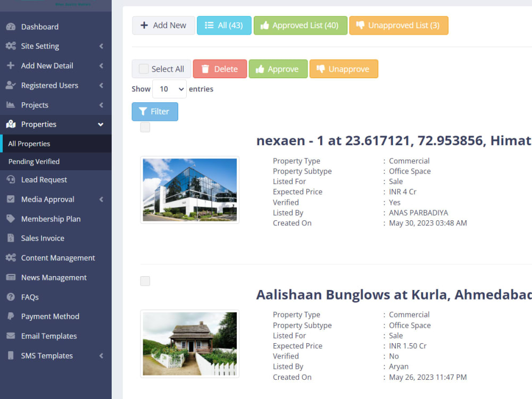Show the Approved List (40)
Screen dimensions: 532x399
coord(300,25)
